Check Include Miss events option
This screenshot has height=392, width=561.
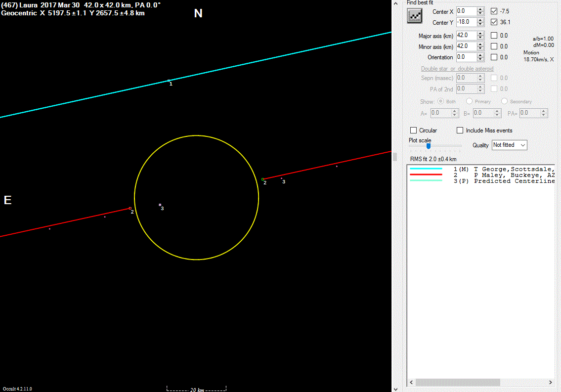point(460,131)
